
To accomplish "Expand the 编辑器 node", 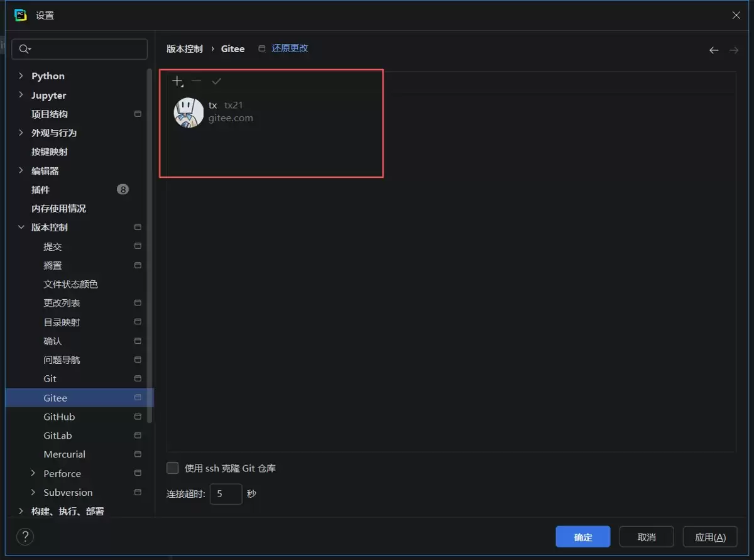I will tap(21, 170).
